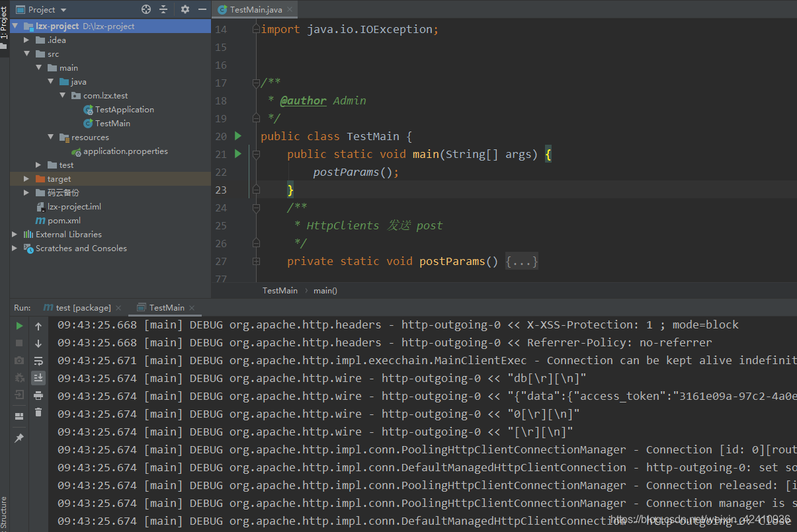Attach debugger to the process
This screenshot has height=532, width=797.
click(x=19, y=377)
